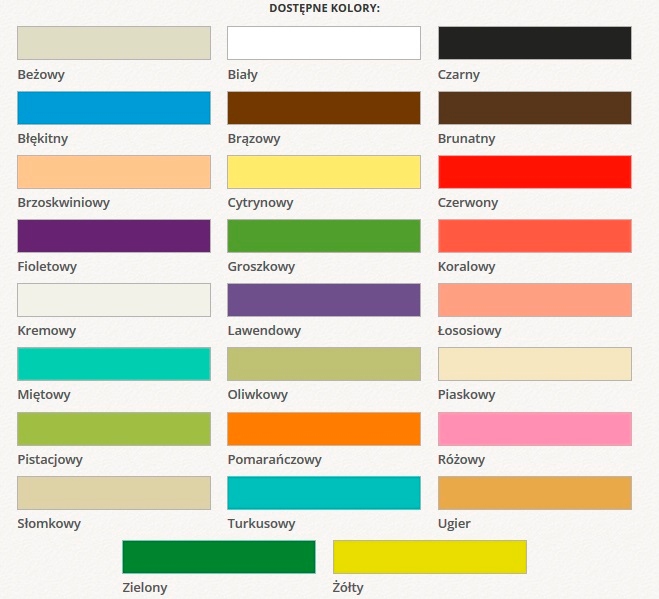Click the Zielony dark green swatch
Image resolution: width=659 pixels, height=599 pixels.
click(219, 557)
